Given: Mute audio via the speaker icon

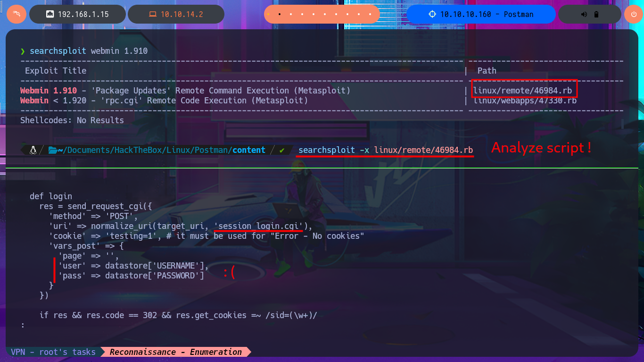Looking at the screenshot, I should [584, 14].
